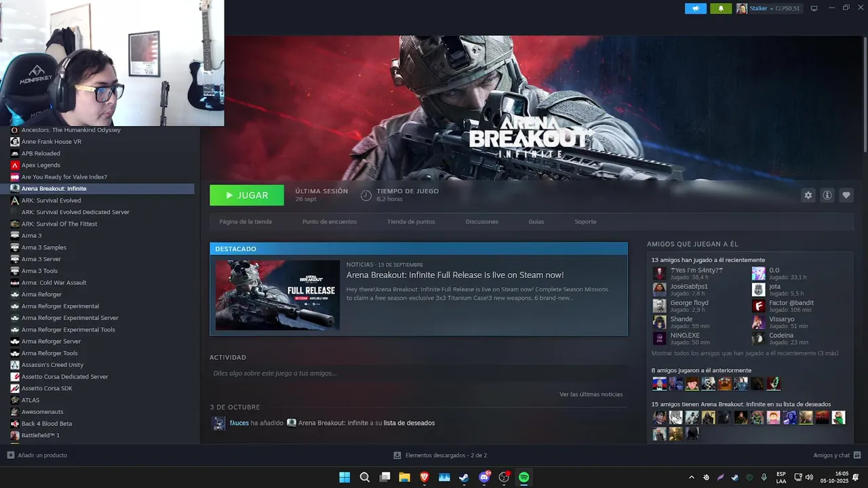Click the activity comment input field
Viewport: 868px width, 488px height.
(418, 373)
